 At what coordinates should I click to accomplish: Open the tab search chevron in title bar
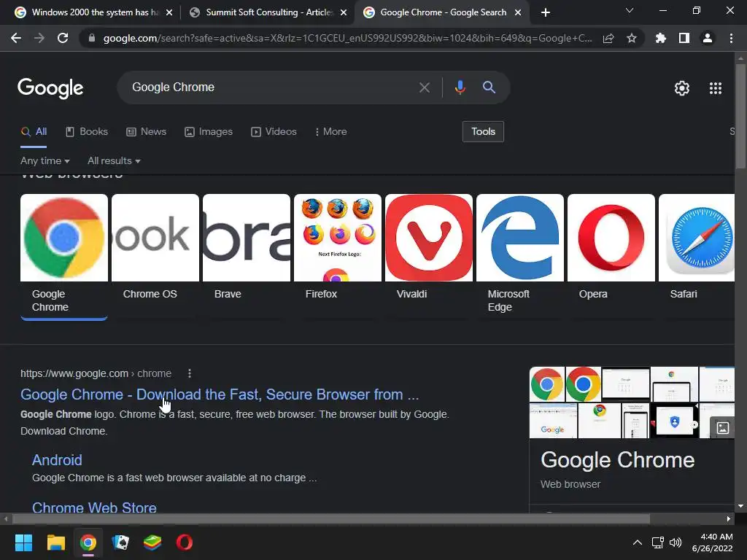(x=630, y=10)
